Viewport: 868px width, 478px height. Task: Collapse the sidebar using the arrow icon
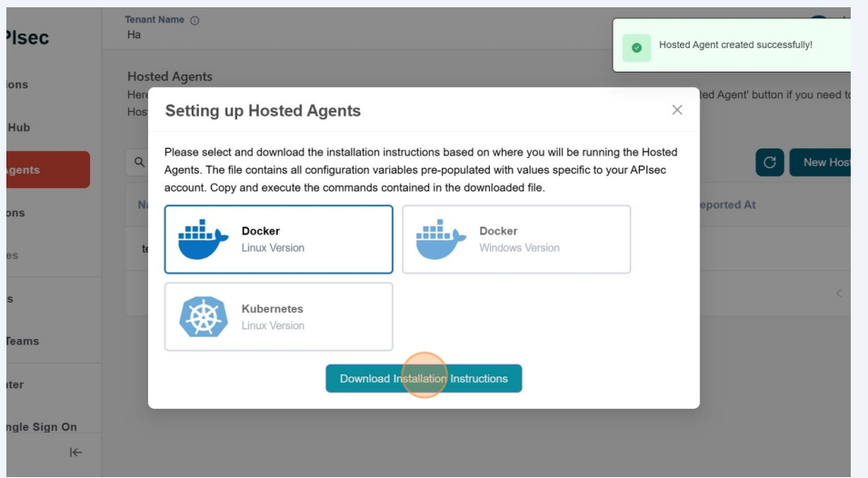click(76, 453)
